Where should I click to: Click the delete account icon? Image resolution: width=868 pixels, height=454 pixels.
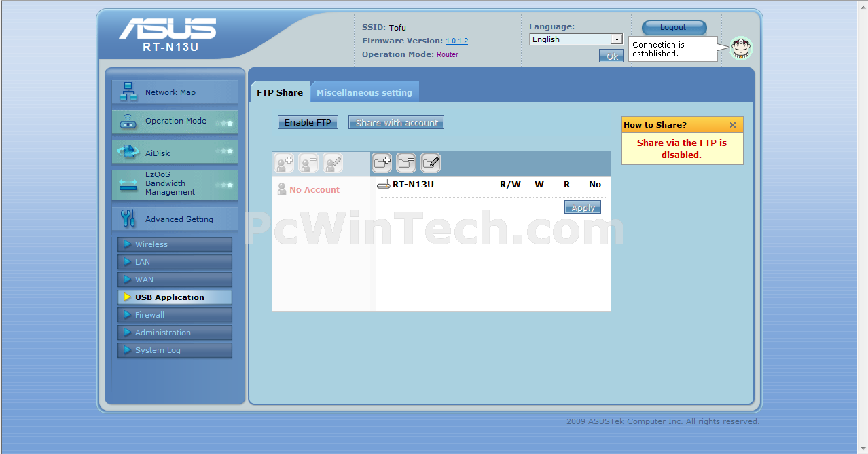309,163
